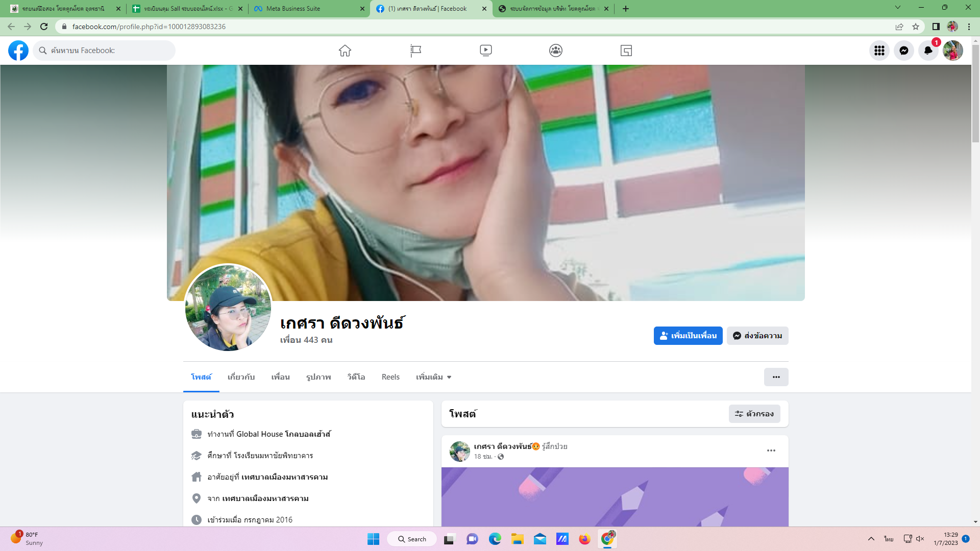The width and height of the screenshot is (980, 551).
Task: Open the circular profile picture thumbnail
Action: tap(228, 308)
